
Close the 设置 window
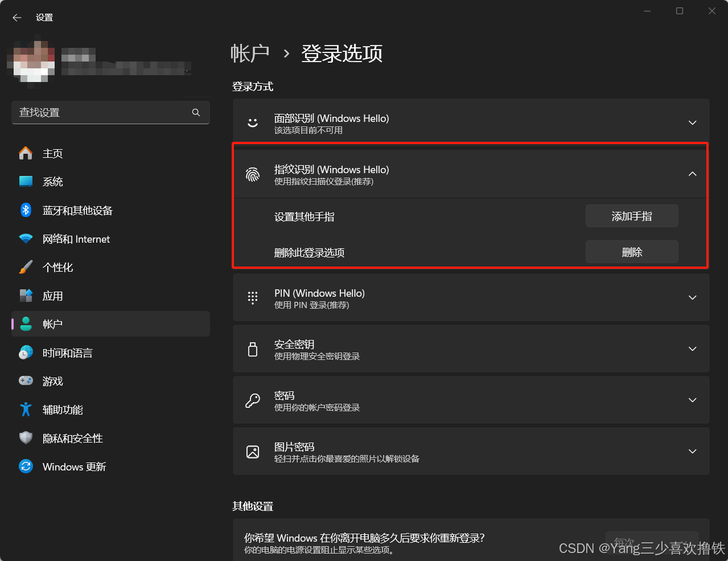coord(712,11)
